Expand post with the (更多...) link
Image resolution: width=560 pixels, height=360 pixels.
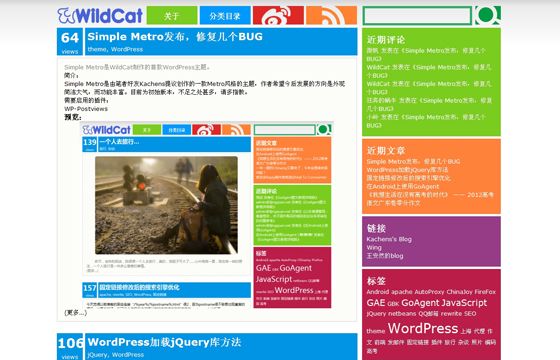(x=75, y=313)
